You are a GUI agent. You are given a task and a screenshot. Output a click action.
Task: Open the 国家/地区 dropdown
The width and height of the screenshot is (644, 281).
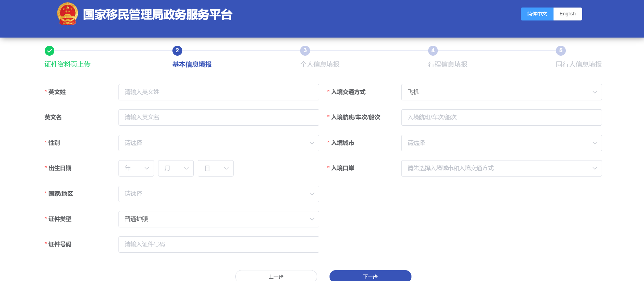(x=219, y=194)
